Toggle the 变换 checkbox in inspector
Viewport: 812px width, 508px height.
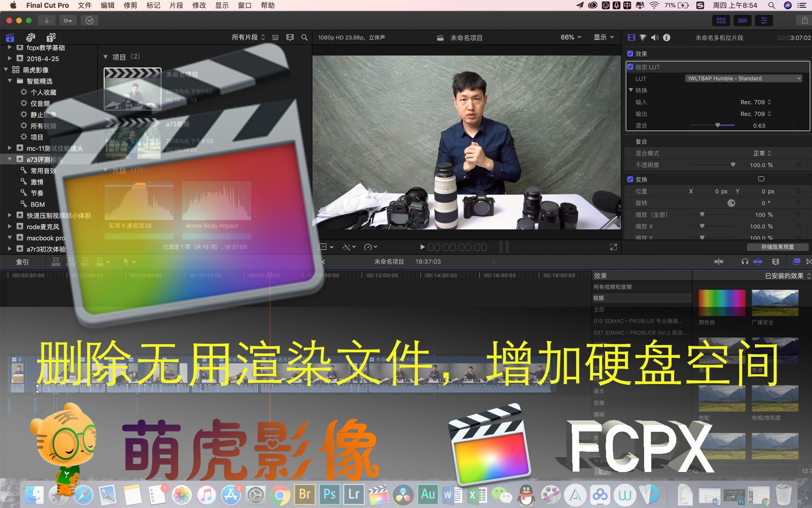point(630,179)
